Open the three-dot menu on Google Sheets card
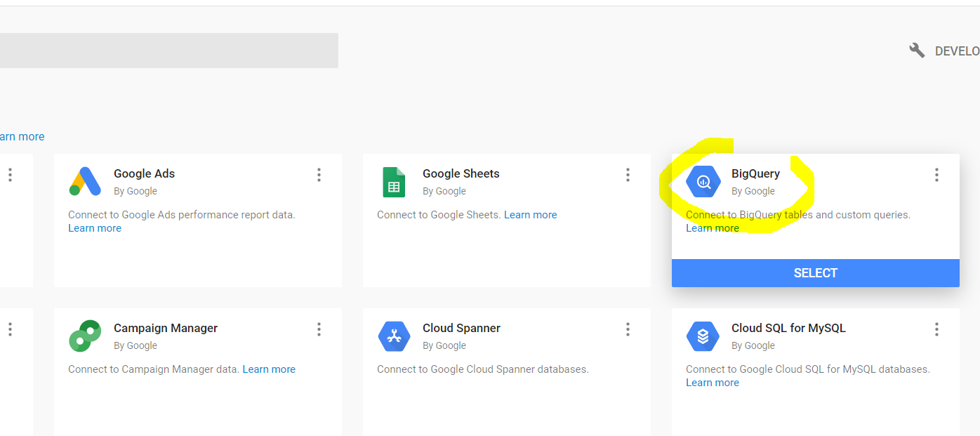980x436 pixels. [x=628, y=174]
